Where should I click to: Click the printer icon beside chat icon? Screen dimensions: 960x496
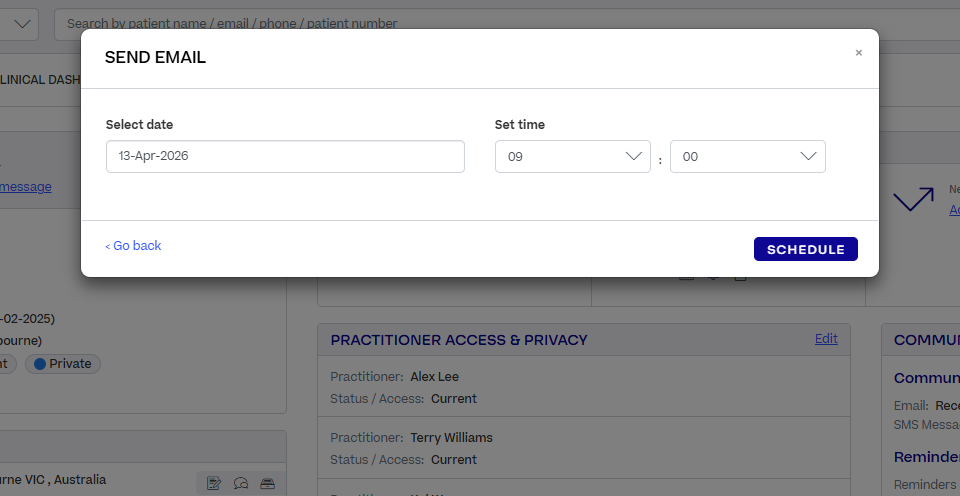tap(267, 483)
